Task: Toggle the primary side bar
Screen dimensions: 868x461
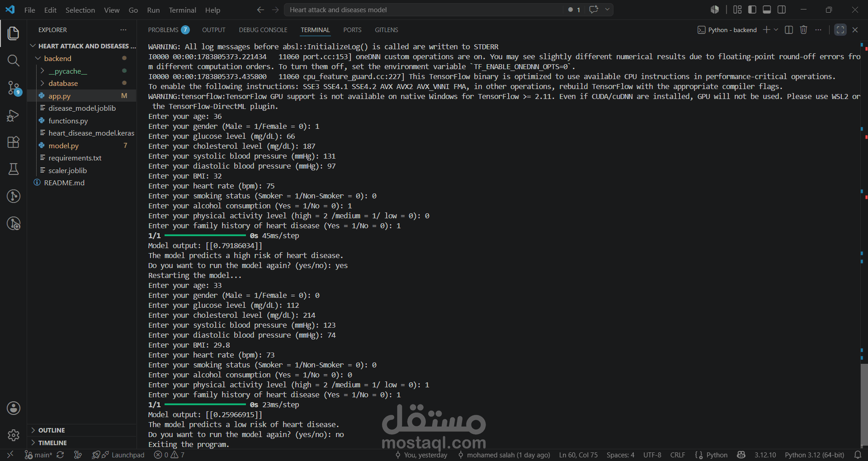Action: [752, 9]
